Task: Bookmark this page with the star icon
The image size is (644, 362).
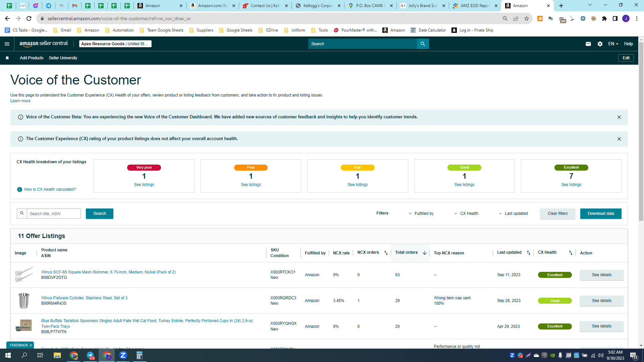Action: coord(527,19)
